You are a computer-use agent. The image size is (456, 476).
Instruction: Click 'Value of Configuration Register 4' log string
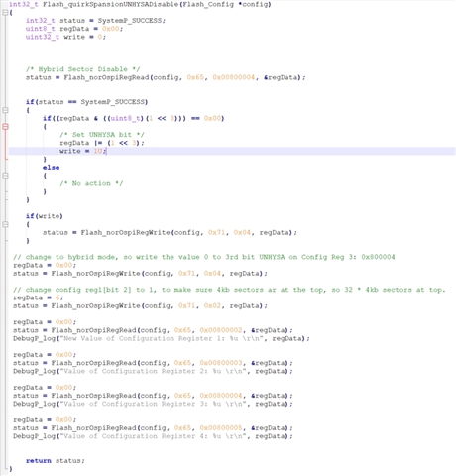coord(153,436)
